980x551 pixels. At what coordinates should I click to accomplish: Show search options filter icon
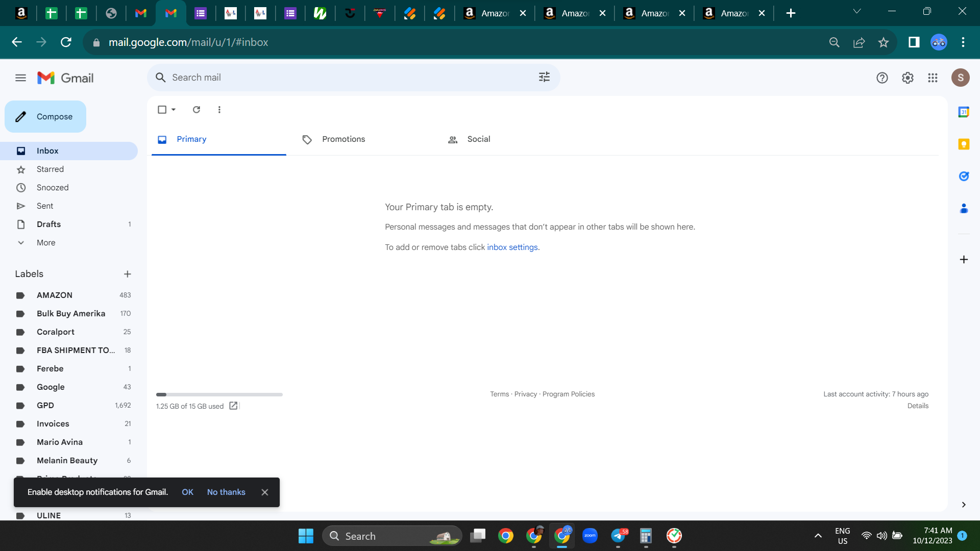point(544,77)
